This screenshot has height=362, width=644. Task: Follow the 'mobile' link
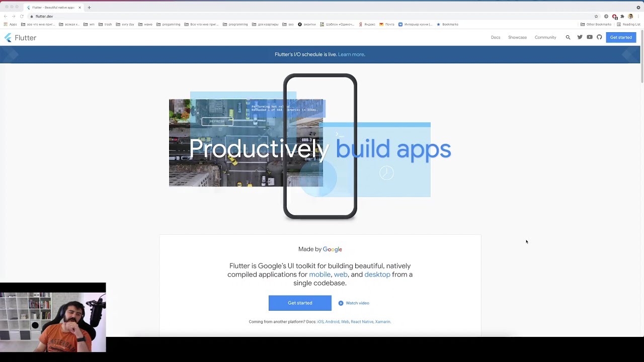(319, 275)
